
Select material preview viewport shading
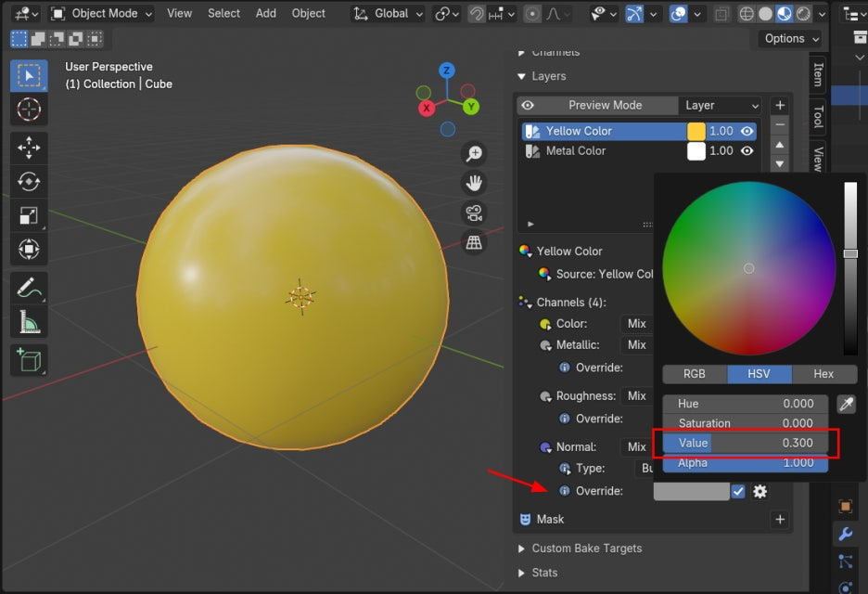(x=784, y=14)
